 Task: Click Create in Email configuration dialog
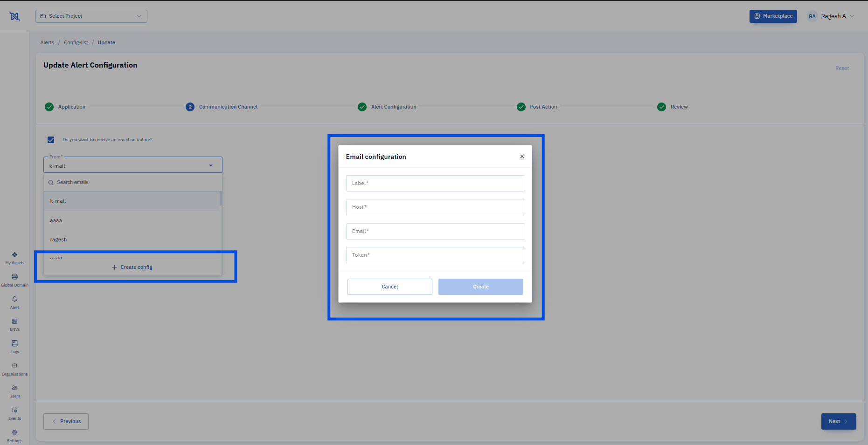[x=480, y=287]
